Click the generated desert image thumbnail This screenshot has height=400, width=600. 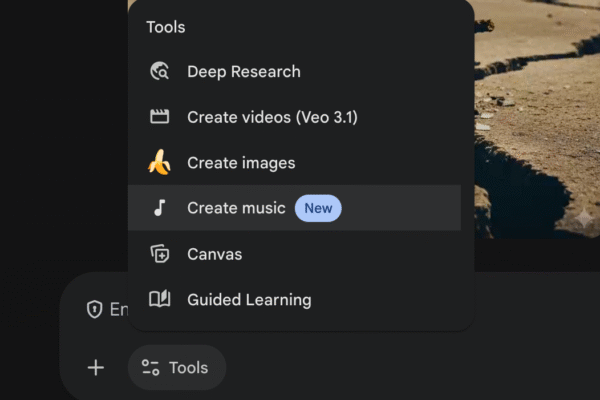pyautogui.click(x=537, y=119)
